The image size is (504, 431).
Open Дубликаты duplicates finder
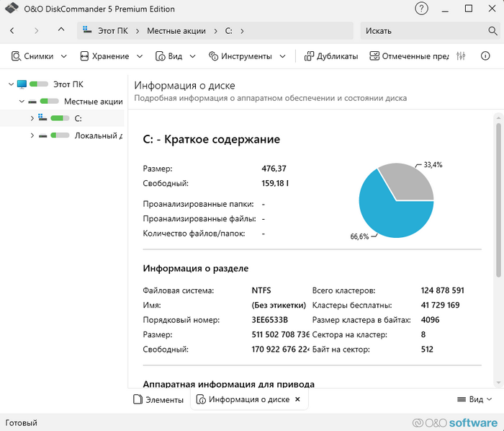[331, 56]
